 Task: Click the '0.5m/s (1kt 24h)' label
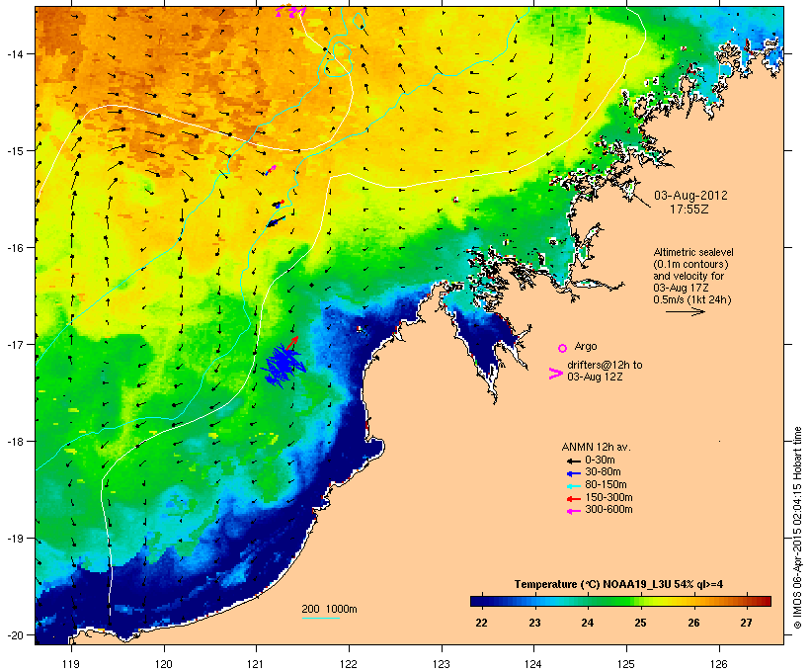(x=692, y=299)
